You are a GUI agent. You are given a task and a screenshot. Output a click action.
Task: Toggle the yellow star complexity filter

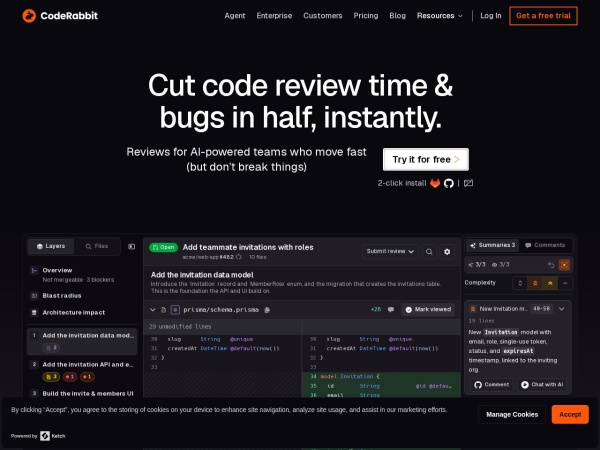[x=550, y=284]
